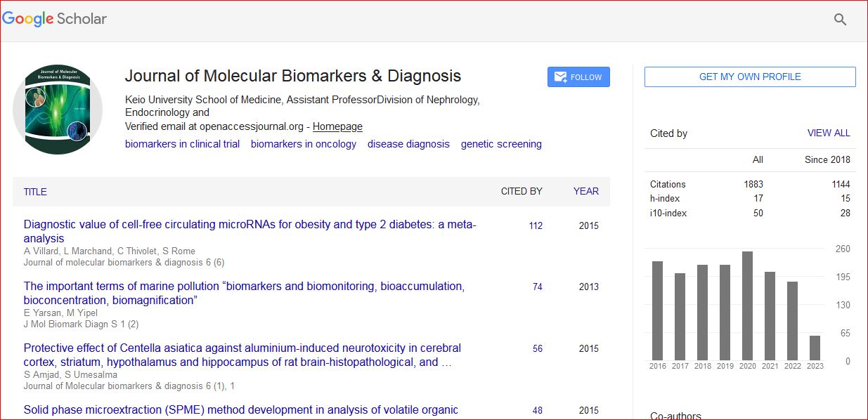Select biomarkers in clinical trial tag

(x=182, y=144)
